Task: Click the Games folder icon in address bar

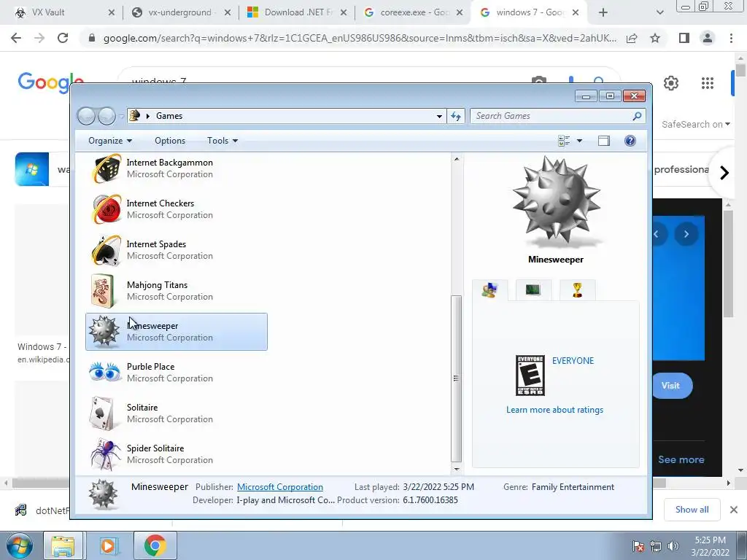Action: coord(135,115)
